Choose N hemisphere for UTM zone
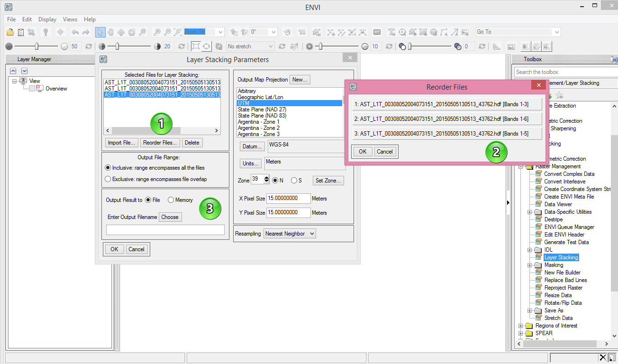 tap(275, 181)
